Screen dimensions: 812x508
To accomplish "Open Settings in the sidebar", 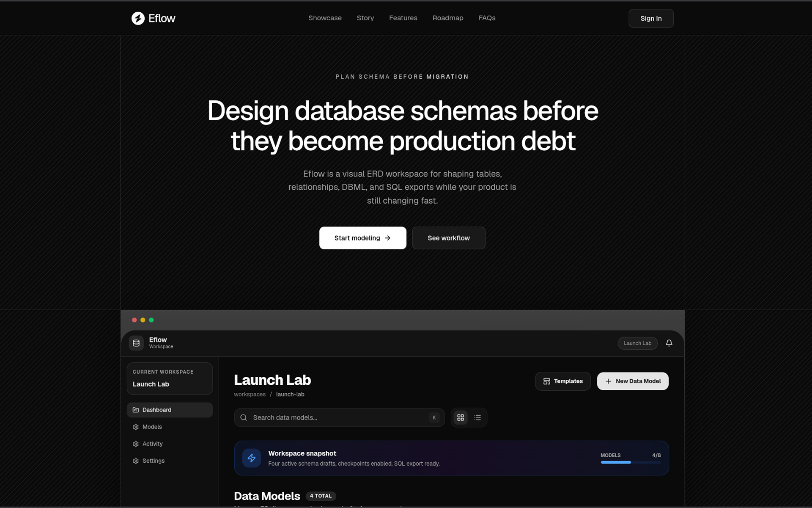I will 170,461.
